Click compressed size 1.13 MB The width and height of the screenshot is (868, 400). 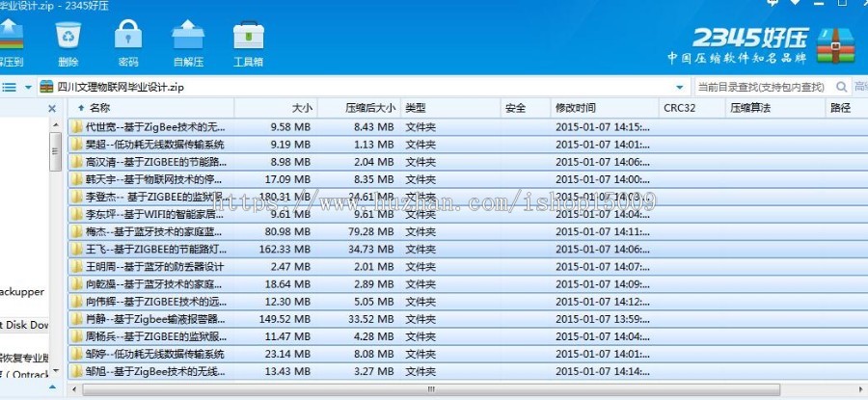[373, 145]
